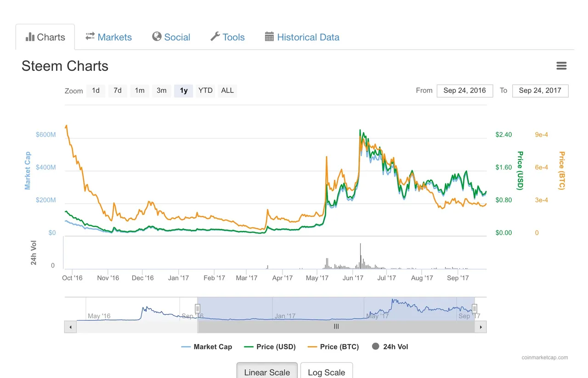Image resolution: width=588 pixels, height=378 pixels.
Task: Open the Tools tab
Action: click(x=227, y=37)
